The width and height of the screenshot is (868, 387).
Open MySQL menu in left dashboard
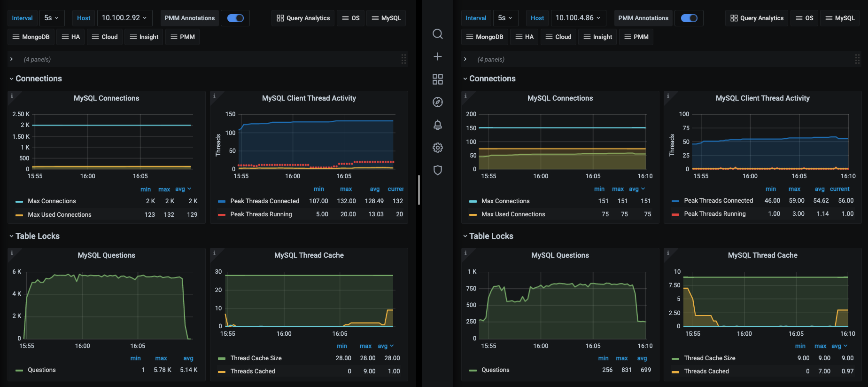coord(386,18)
